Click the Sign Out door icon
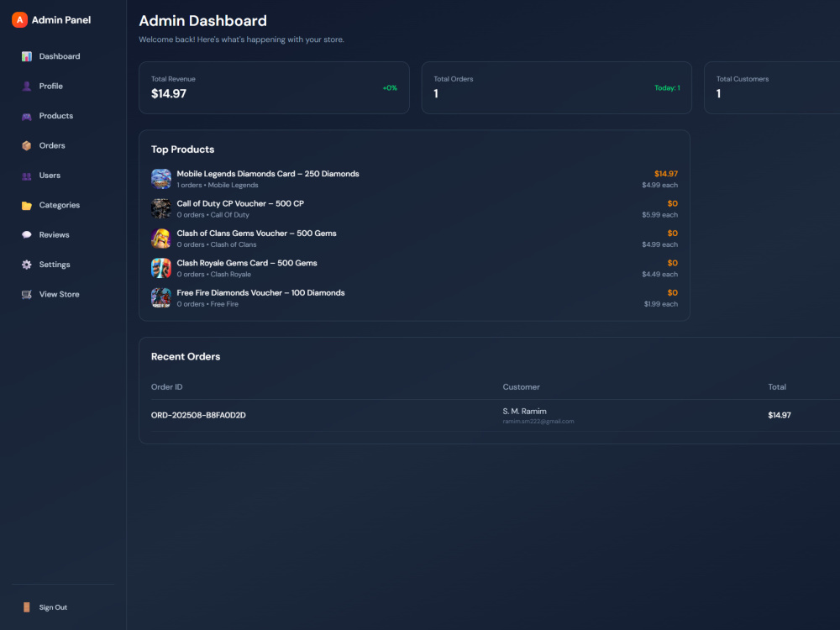840x630 pixels. pos(26,607)
